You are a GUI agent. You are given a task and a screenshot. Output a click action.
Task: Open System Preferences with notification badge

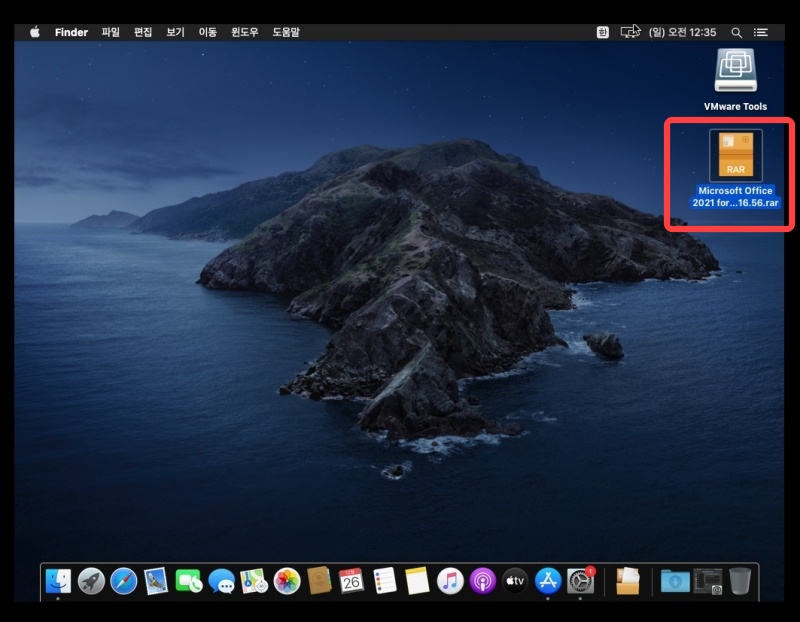(x=581, y=581)
